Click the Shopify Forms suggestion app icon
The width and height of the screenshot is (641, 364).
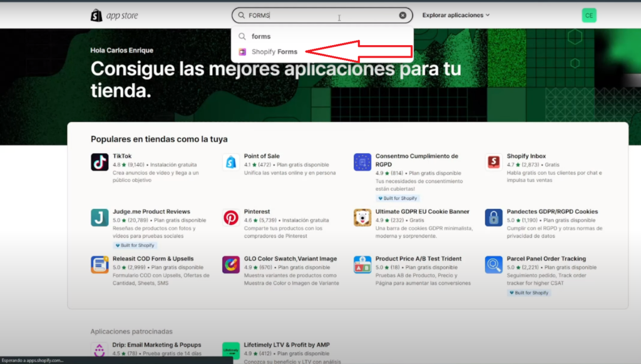click(242, 52)
